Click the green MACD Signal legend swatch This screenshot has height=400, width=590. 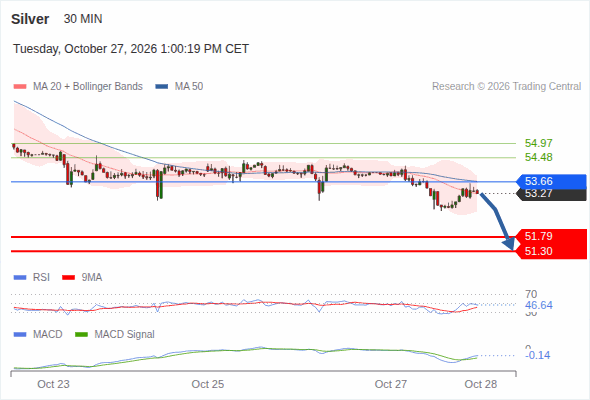tap(81, 335)
